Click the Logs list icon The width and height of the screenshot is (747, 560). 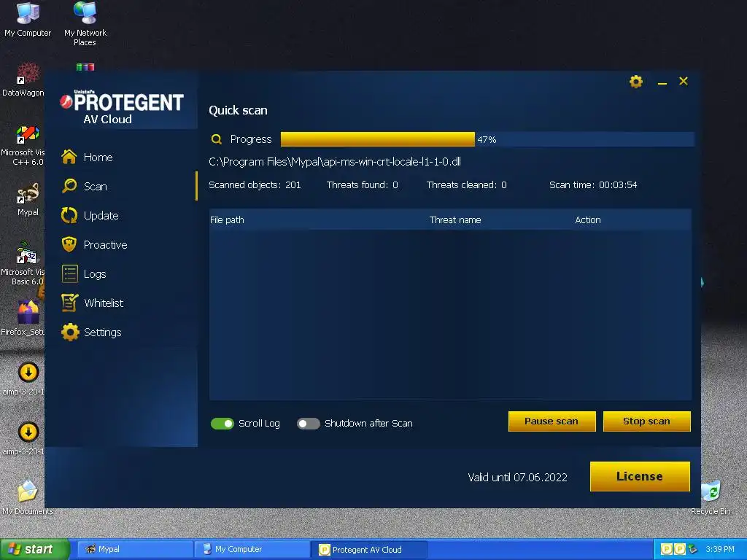click(x=69, y=274)
